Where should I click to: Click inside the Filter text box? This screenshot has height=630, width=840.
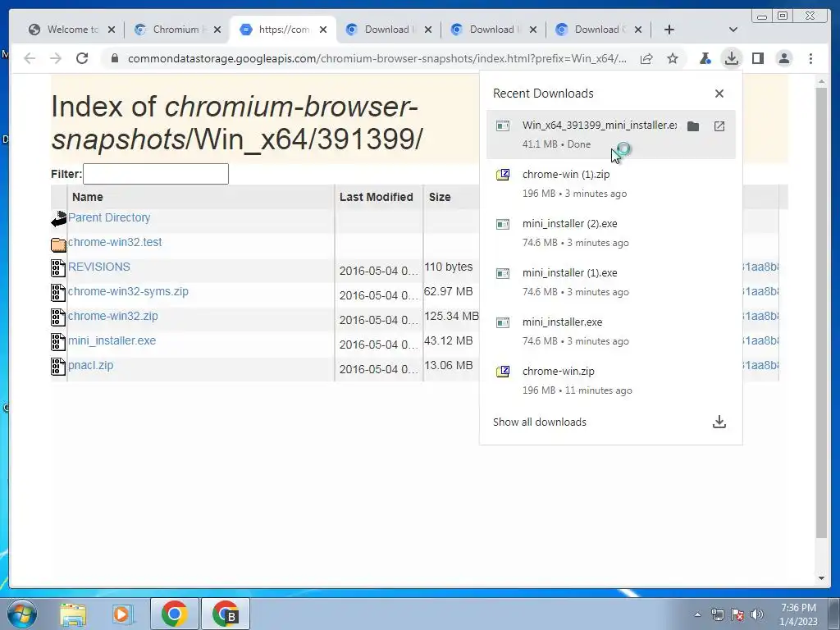pos(156,174)
